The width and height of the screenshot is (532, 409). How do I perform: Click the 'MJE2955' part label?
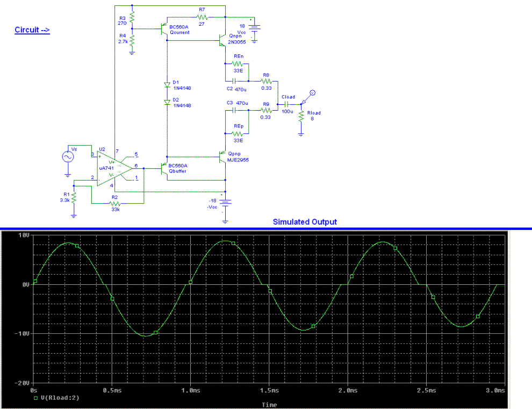(x=238, y=160)
